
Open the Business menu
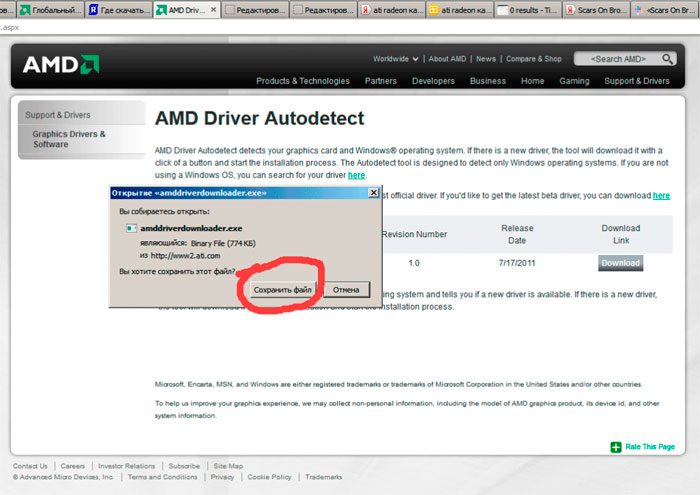point(488,81)
